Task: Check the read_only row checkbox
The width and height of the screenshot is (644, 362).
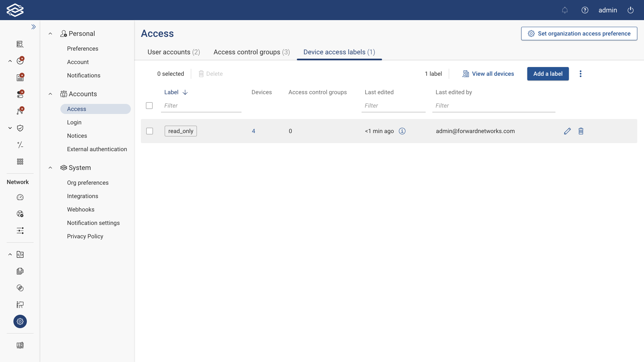Action: coord(149,131)
